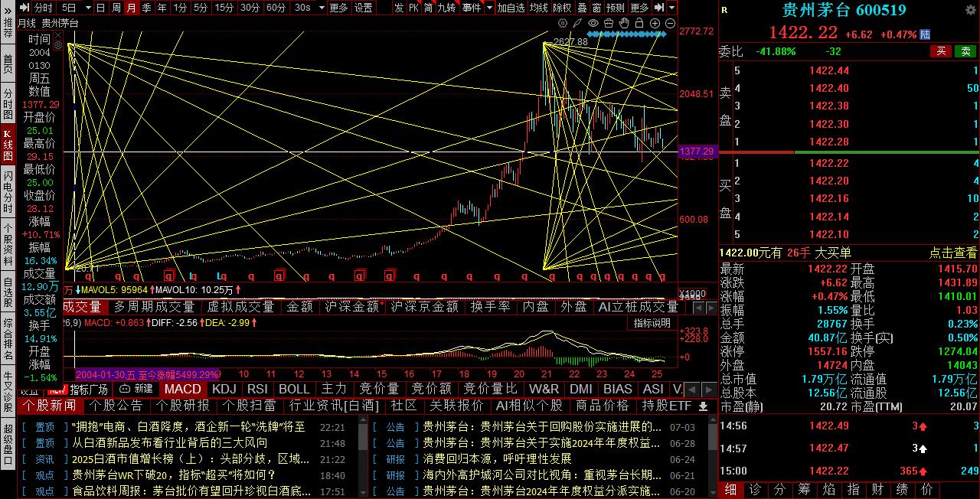
Task: Click the 九转 indicator button
Action: [x=447, y=8]
